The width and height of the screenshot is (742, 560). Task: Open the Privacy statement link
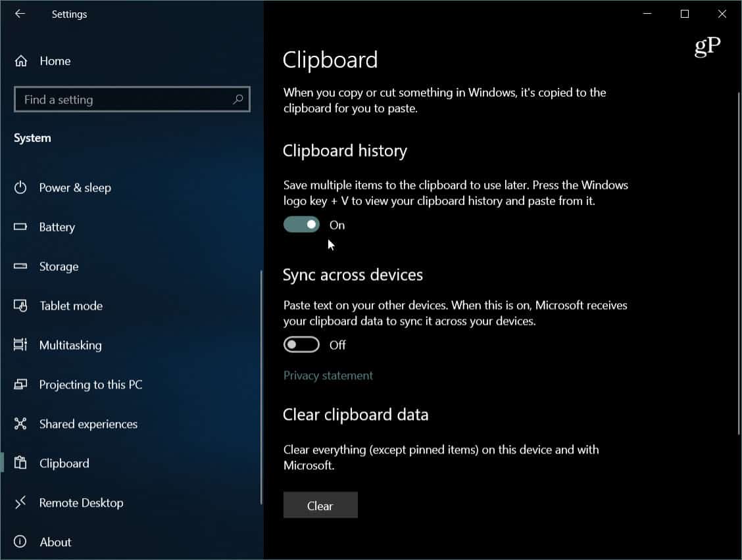point(328,375)
